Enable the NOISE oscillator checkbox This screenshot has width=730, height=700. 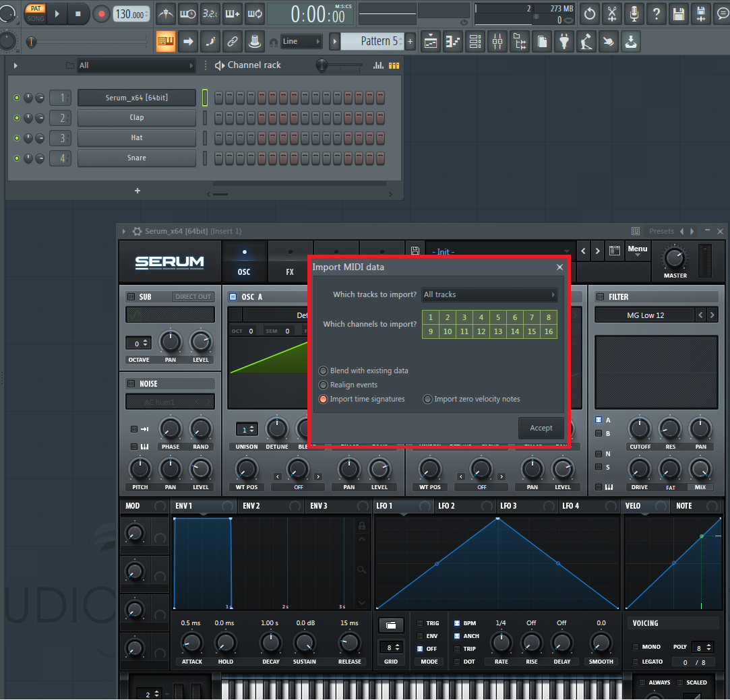tap(131, 384)
